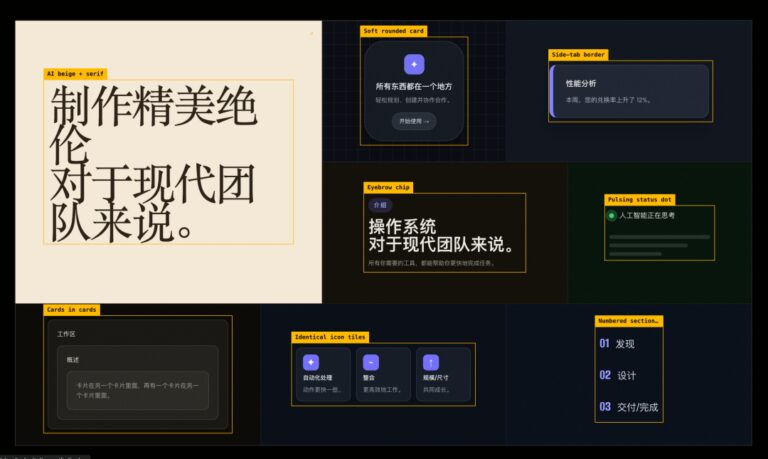Click the sparkle icon above 所有东西都在一个地方

point(414,64)
